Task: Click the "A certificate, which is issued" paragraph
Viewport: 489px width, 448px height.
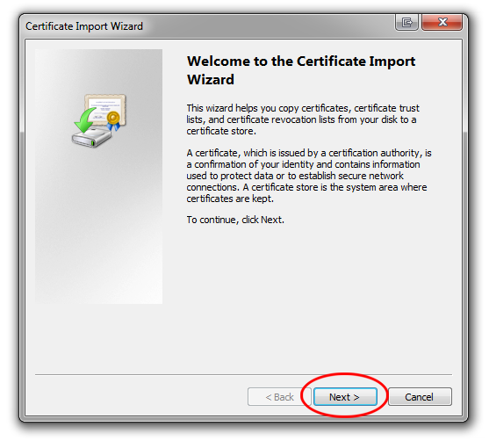Action: [309, 176]
